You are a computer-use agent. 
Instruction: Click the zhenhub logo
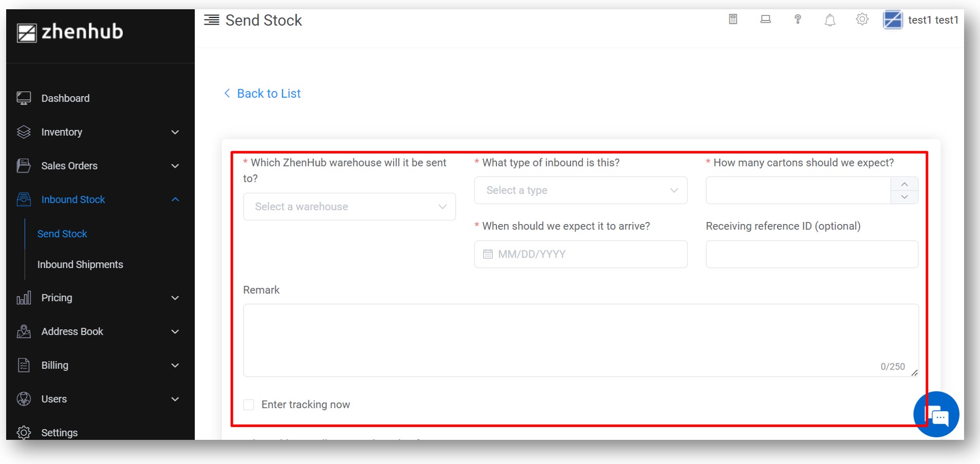click(70, 32)
